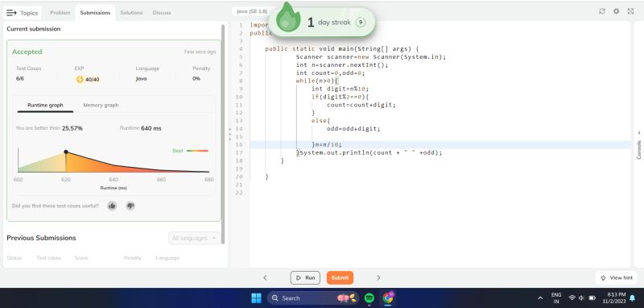
Task: Click the battery tray icon
Action: click(x=592, y=298)
